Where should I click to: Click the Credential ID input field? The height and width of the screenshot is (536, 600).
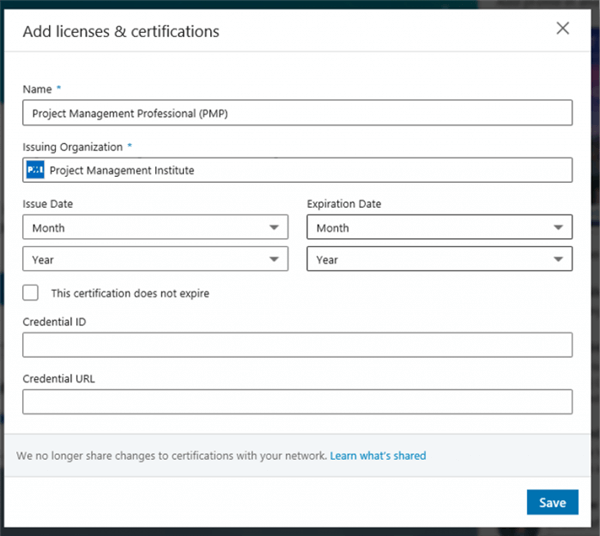[297, 345]
